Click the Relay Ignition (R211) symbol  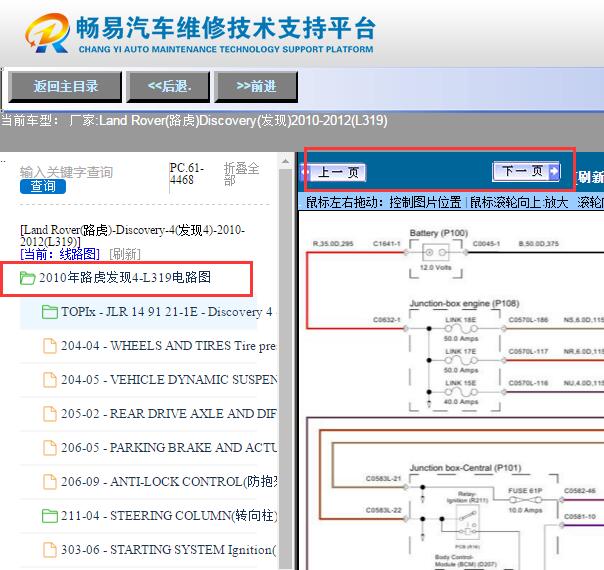(468, 521)
